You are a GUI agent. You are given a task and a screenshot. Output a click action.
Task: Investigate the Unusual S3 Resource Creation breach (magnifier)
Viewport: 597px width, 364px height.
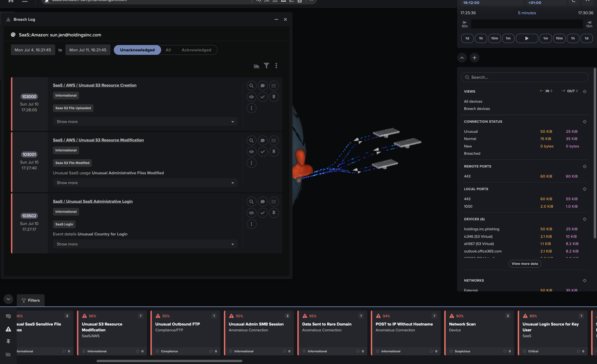point(251,86)
